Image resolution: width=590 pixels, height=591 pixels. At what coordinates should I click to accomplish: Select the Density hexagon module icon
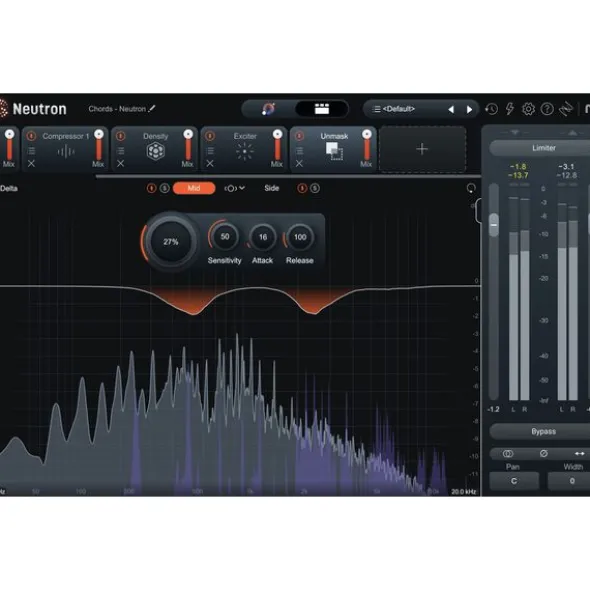(x=155, y=152)
